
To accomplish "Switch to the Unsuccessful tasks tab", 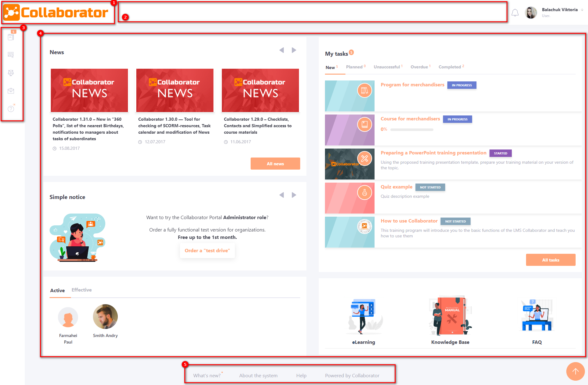I will point(388,67).
